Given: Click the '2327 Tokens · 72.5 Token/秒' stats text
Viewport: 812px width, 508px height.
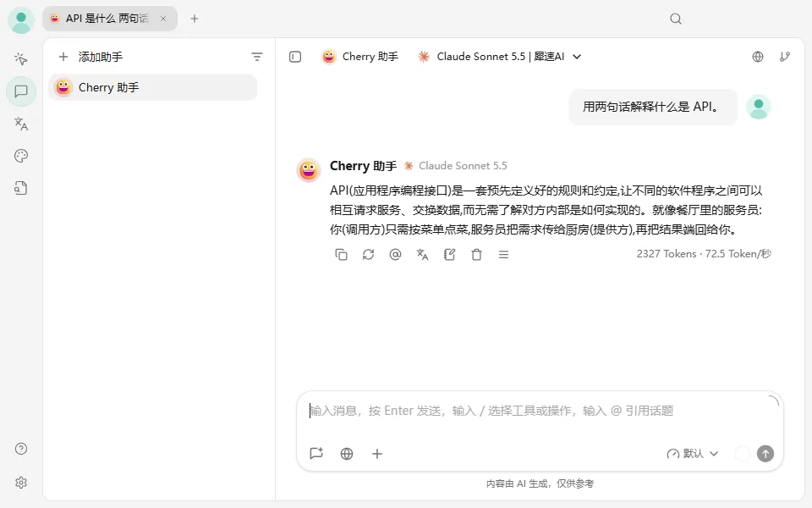Looking at the screenshot, I should [x=704, y=254].
